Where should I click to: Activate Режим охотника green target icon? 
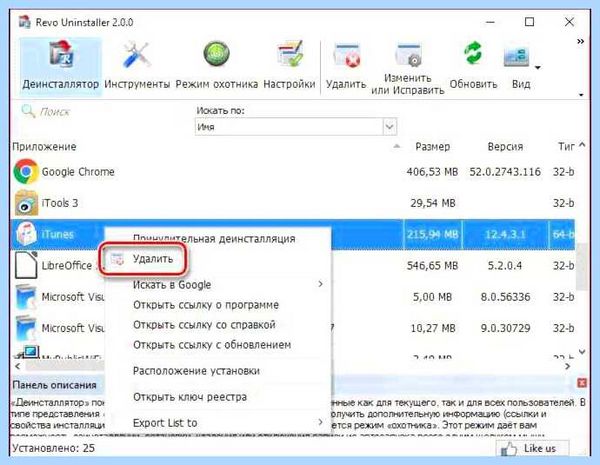(x=216, y=54)
